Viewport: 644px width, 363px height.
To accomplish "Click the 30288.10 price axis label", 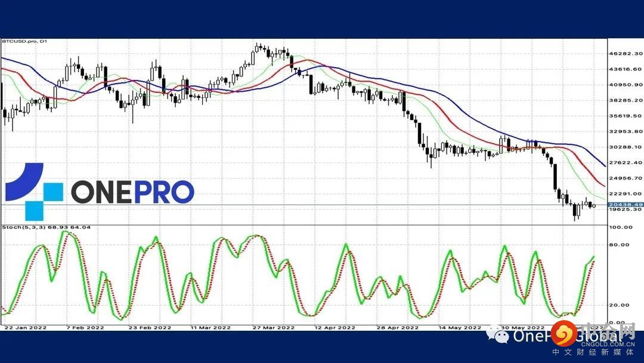I will click(x=626, y=147).
